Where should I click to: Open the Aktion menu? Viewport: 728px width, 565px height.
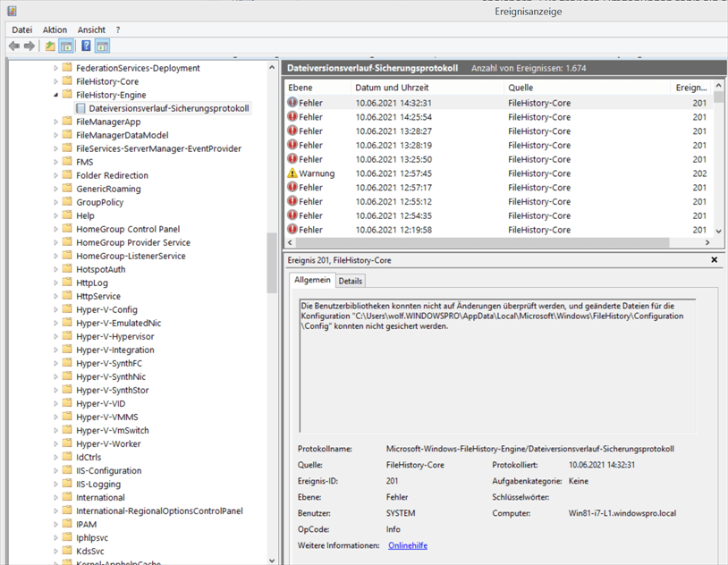click(55, 30)
